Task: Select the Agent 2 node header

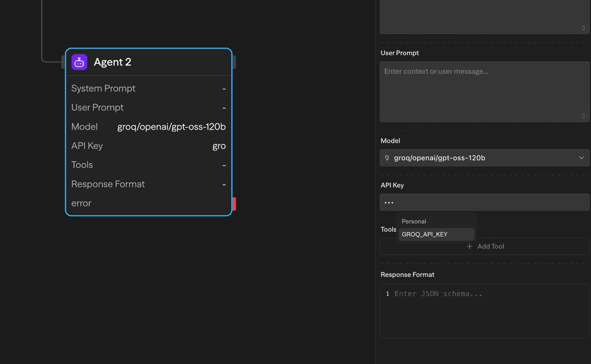Action: click(x=149, y=62)
